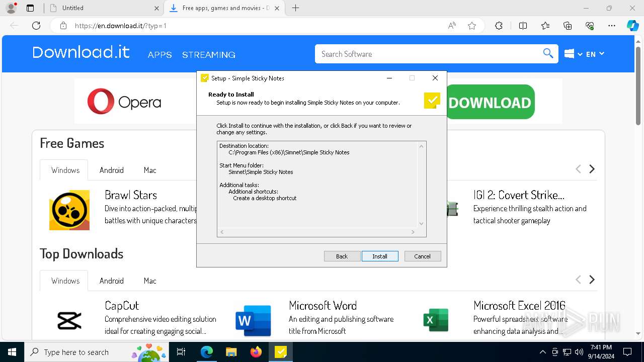
Task: Click the green DOWNLOAD button on the webpage
Action: [x=490, y=102]
